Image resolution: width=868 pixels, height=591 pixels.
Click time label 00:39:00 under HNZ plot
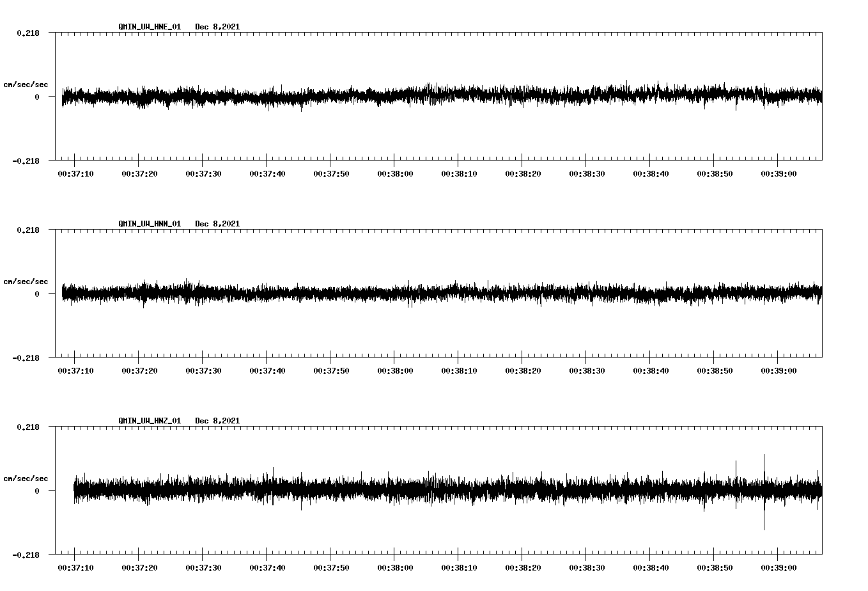pos(779,568)
